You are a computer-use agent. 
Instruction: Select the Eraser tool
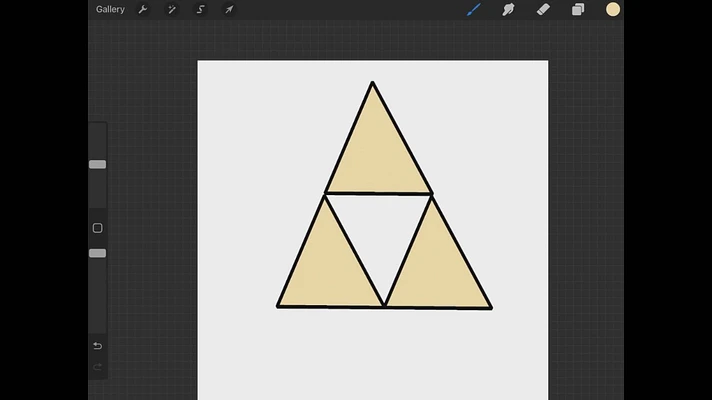(x=543, y=10)
